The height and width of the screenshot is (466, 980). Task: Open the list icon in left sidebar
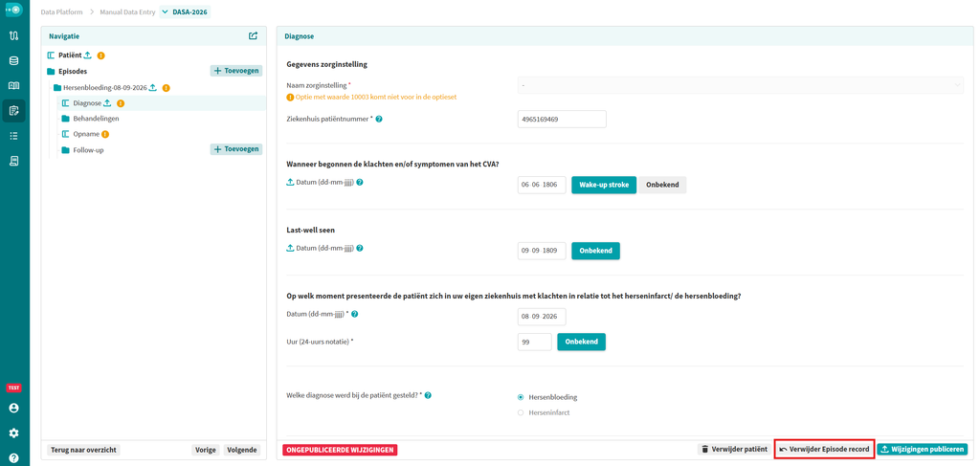pos(13,136)
